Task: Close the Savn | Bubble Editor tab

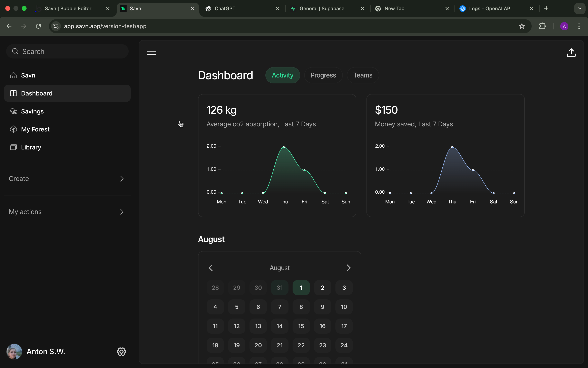Action: coord(108,9)
